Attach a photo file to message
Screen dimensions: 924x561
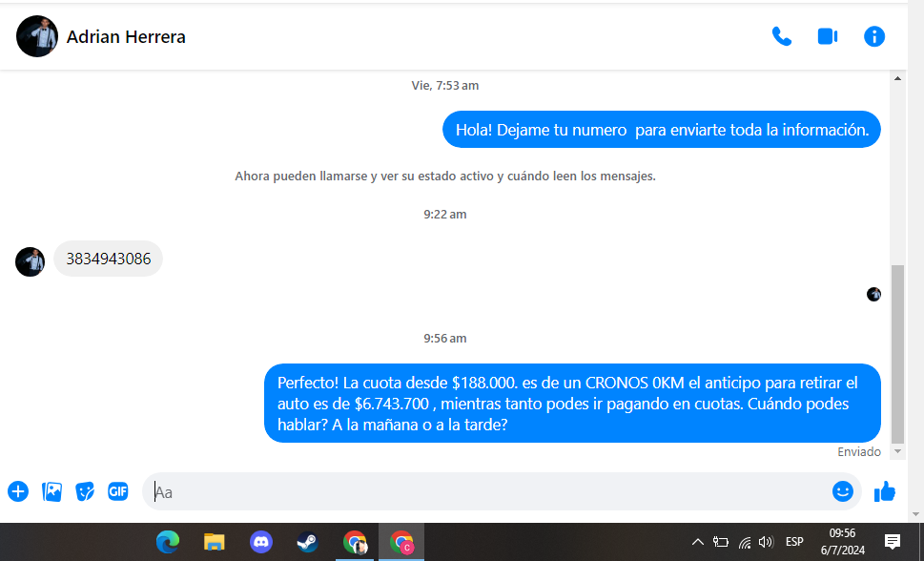point(51,491)
